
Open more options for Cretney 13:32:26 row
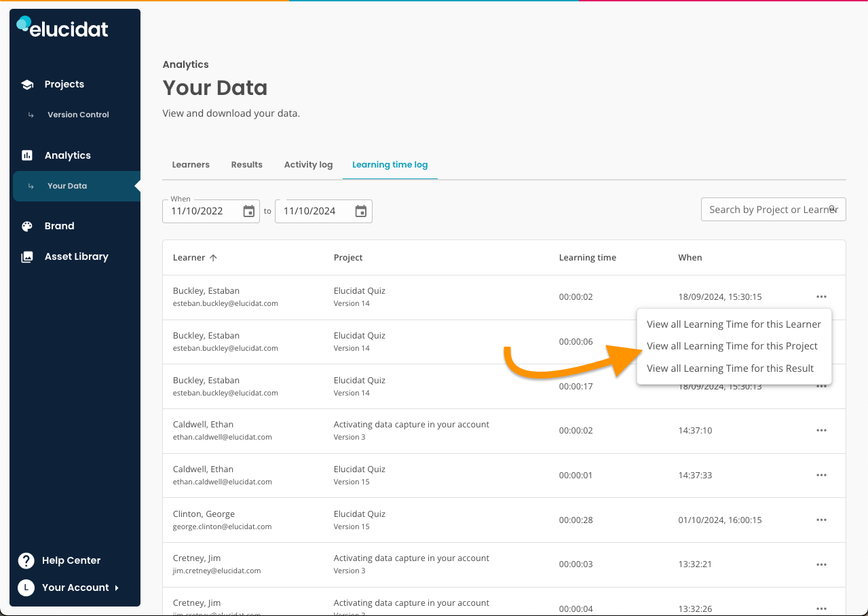coord(821,609)
